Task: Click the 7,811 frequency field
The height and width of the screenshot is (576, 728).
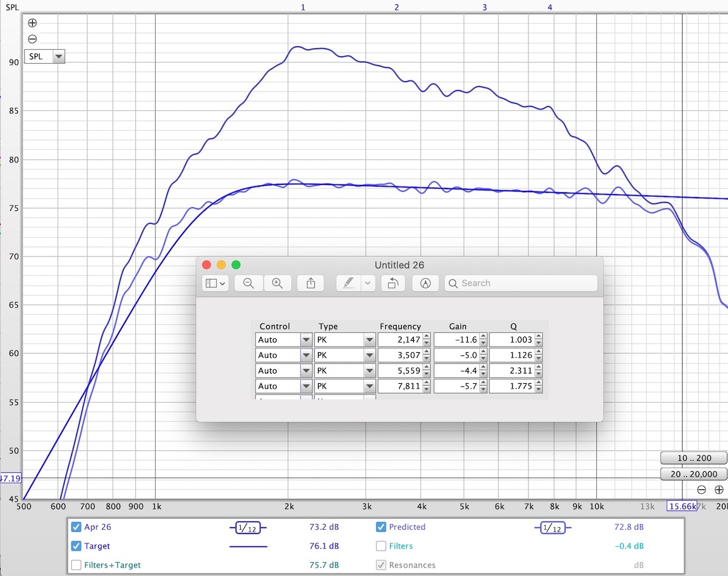Action: (x=400, y=386)
